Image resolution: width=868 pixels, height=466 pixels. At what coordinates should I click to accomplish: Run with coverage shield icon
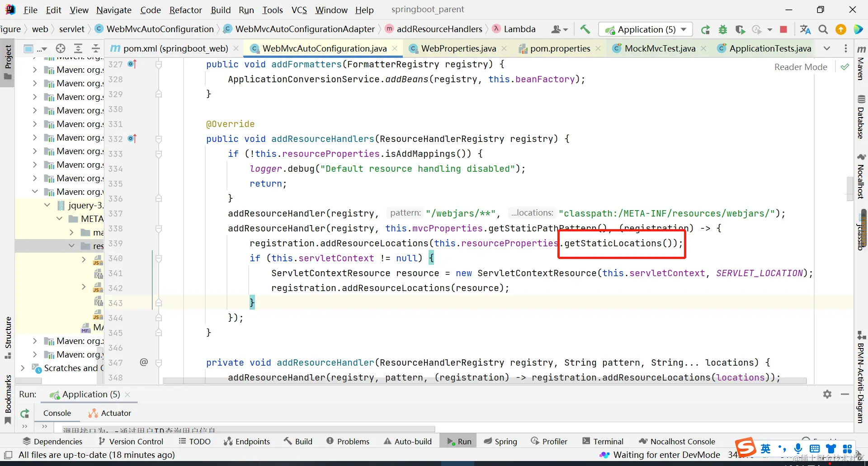coord(740,30)
